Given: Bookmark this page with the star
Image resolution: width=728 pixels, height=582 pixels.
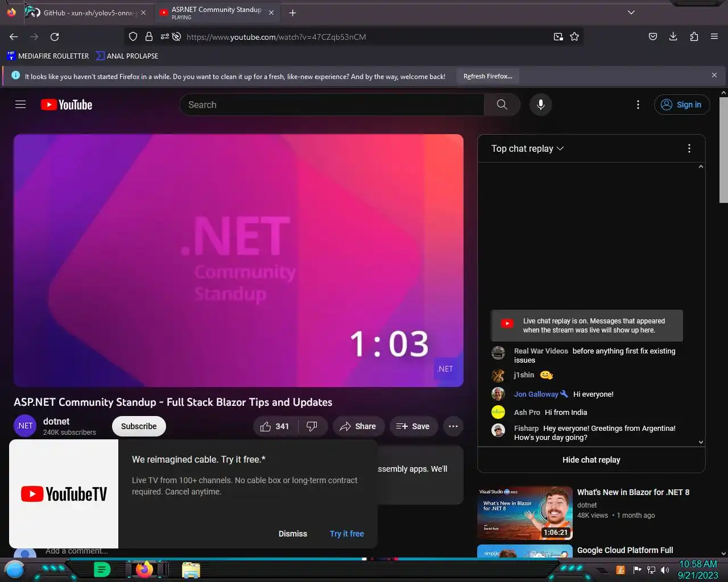Looking at the screenshot, I should (x=574, y=36).
